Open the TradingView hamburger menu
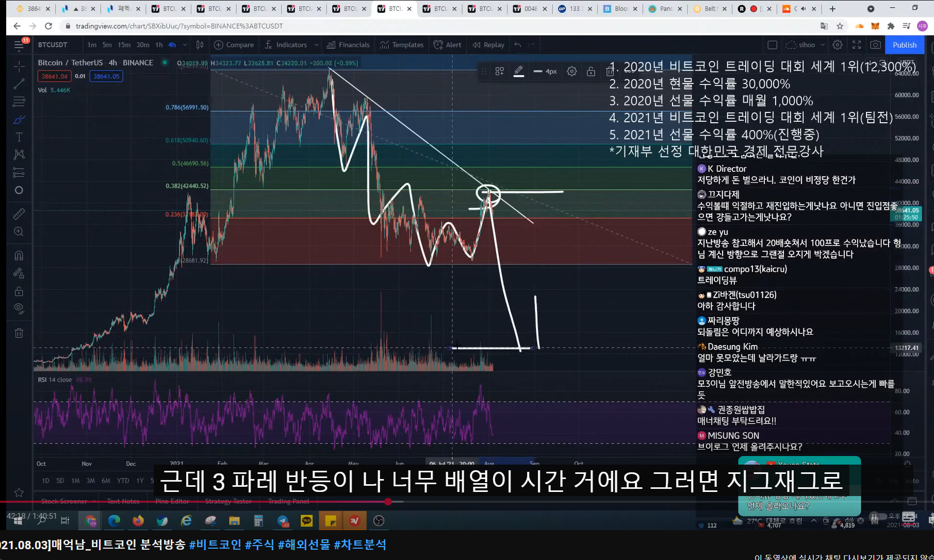934x560 pixels. [19, 45]
